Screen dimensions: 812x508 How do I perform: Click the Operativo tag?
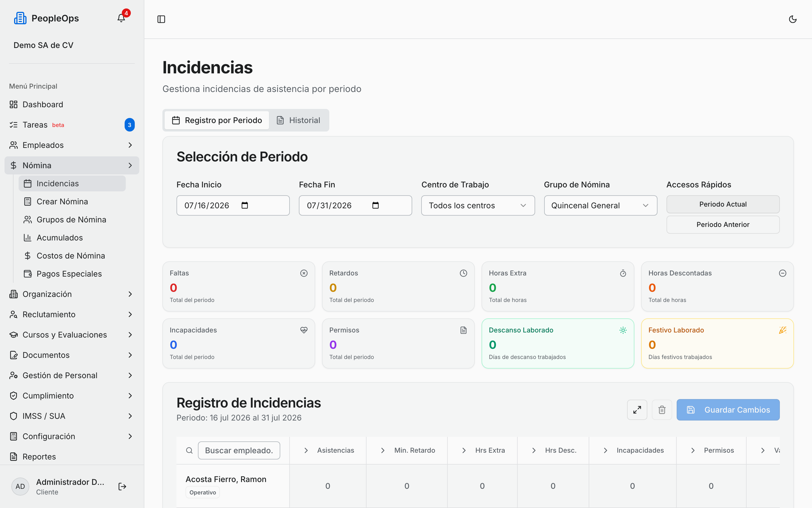(203, 492)
